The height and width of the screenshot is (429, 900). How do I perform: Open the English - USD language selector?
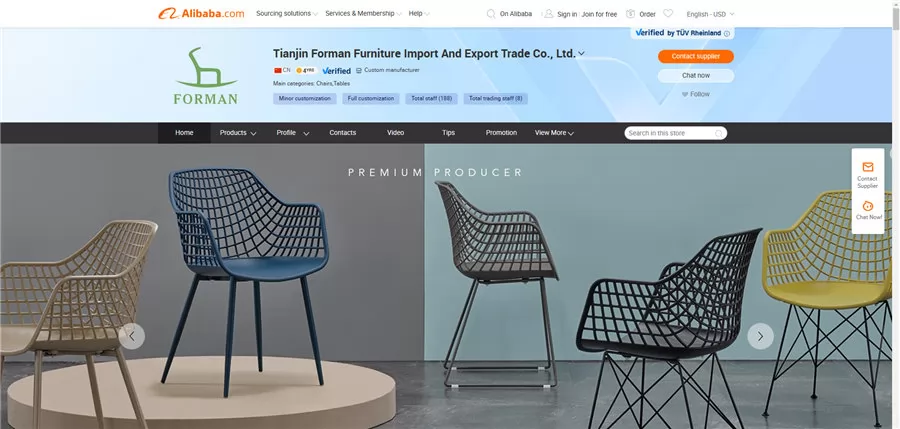(710, 14)
